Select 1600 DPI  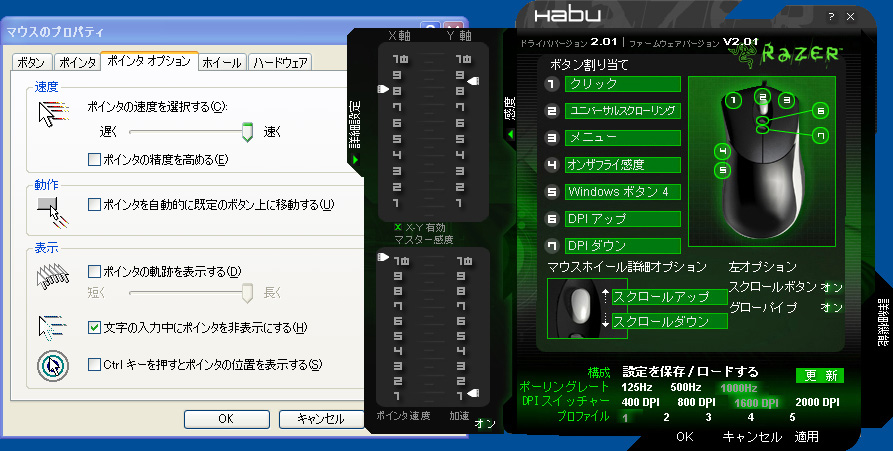pos(756,403)
